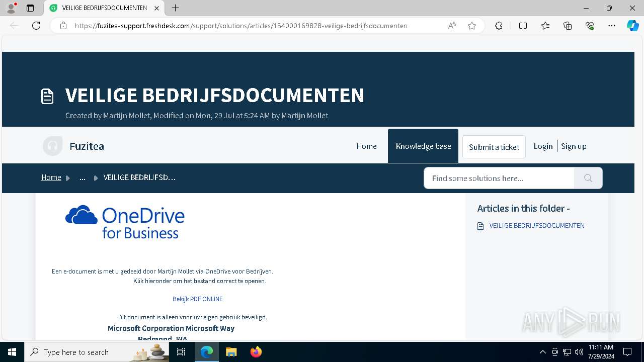The height and width of the screenshot is (362, 644).
Task: Launch Firefox from the taskbar
Action: [x=256, y=352]
